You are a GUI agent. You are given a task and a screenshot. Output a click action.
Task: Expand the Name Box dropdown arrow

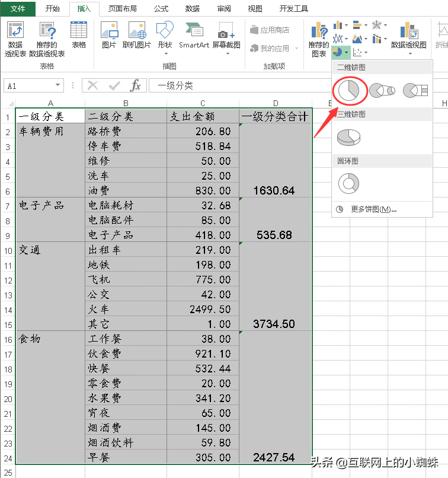point(57,85)
